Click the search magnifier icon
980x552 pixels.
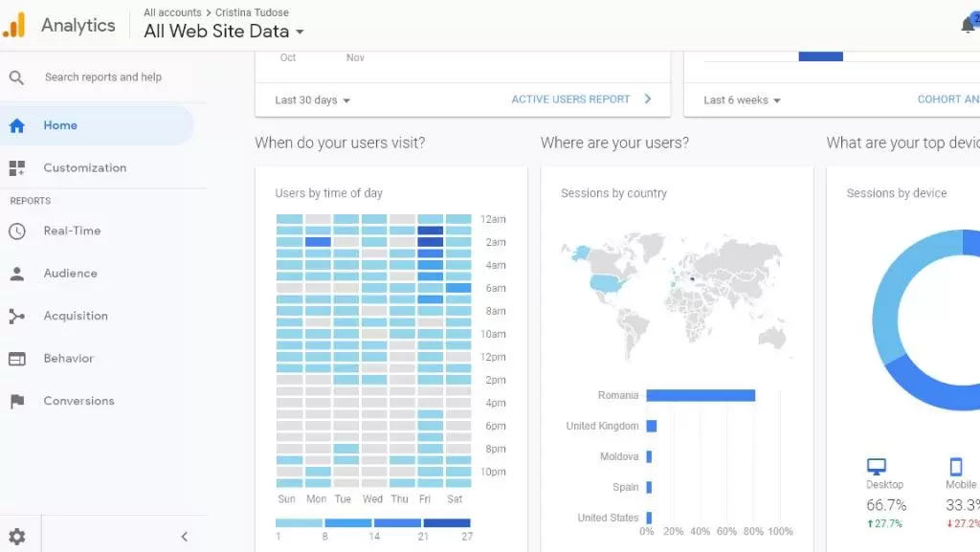[x=16, y=77]
